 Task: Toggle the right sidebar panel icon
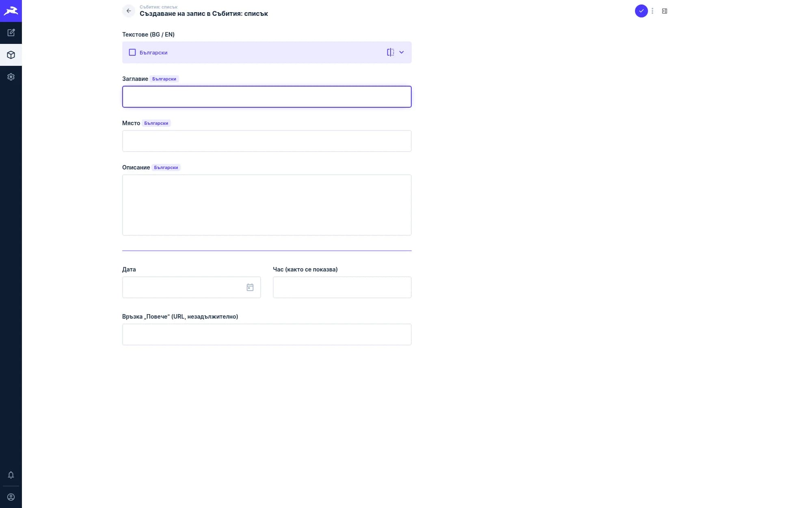(x=665, y=11)
